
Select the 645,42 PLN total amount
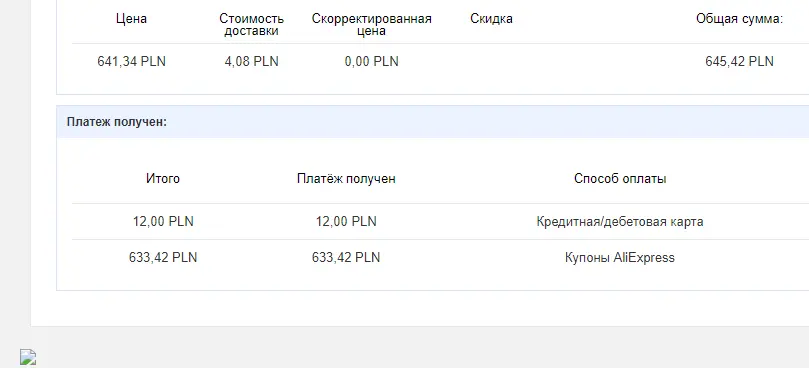coord(739,61)
